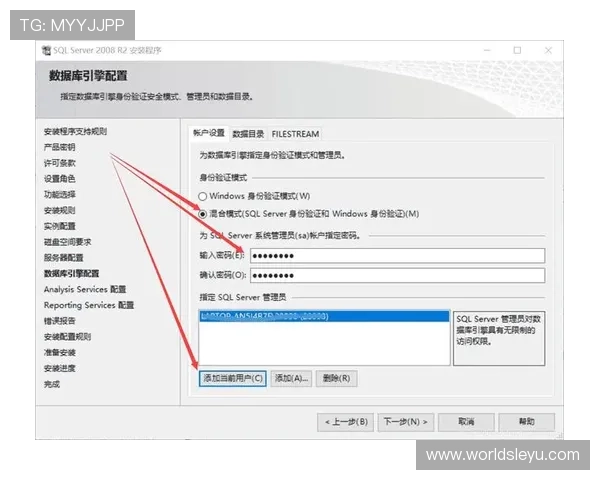Open the 数据目录 tab
The height and width of the screenshot is (480, 600).
tap(248, 134)
